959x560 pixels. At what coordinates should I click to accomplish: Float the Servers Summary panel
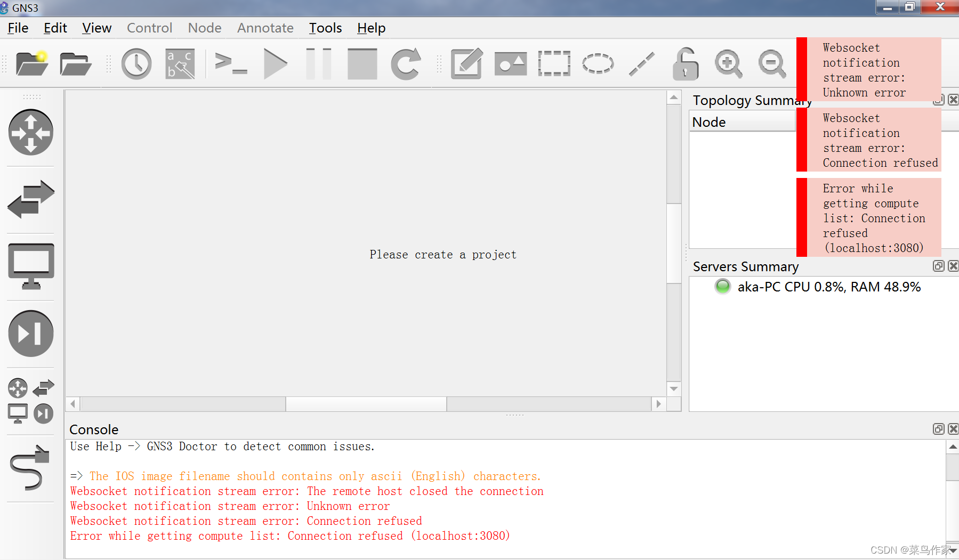click(x=939, y=266)
